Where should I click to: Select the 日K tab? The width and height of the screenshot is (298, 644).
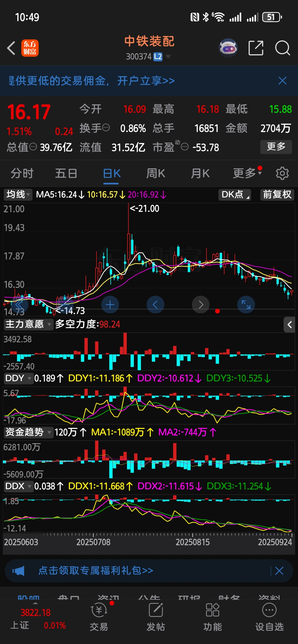111,174
